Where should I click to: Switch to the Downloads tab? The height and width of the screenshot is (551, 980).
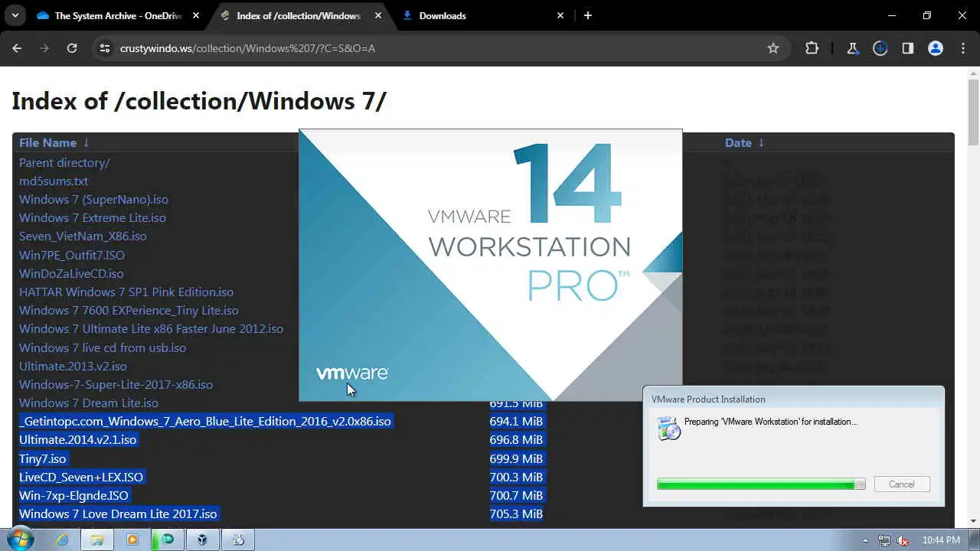483,15
